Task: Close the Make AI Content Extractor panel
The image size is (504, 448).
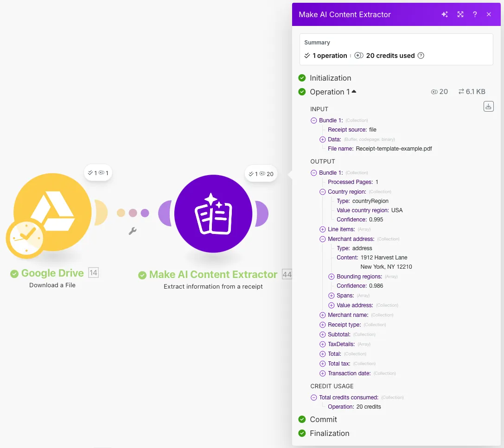Action: click(489, 14)
